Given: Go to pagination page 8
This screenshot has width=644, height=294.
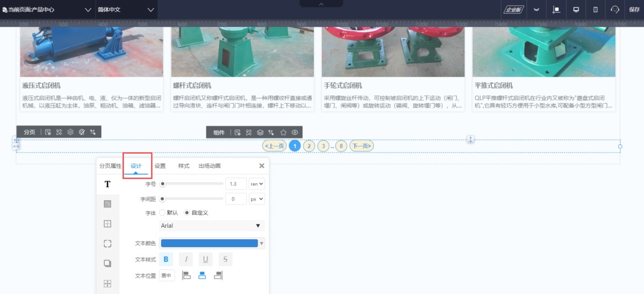Looking at the screenshot, I should (x=341, y=145).
